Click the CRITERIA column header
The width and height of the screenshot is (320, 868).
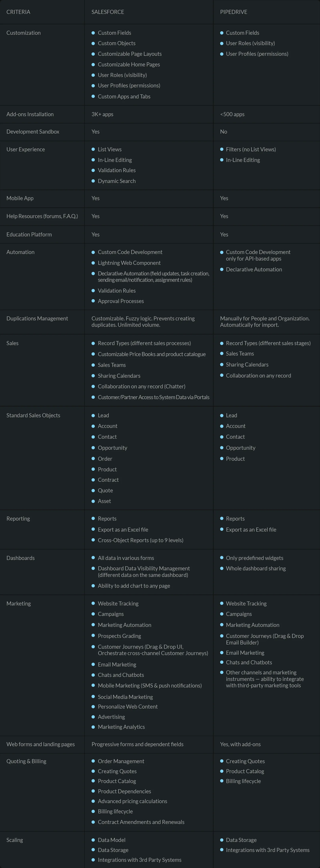pyautogui.click(x=18, y=12)
